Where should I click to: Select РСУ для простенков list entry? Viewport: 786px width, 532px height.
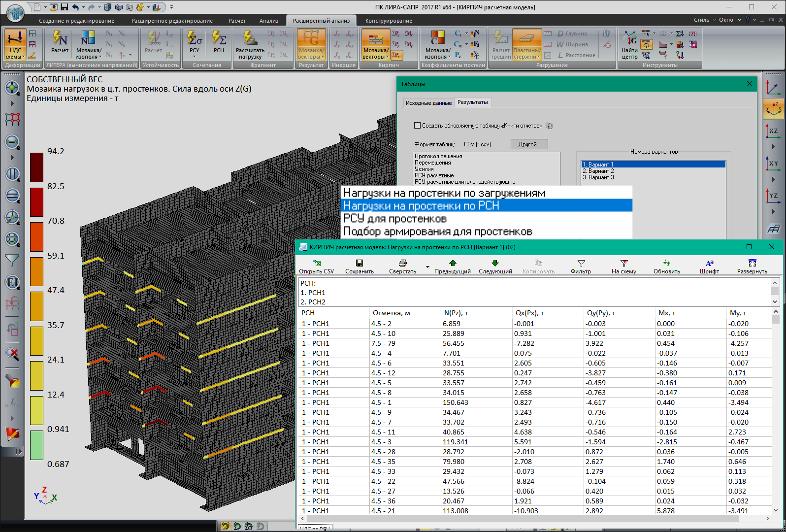point(394,219)
